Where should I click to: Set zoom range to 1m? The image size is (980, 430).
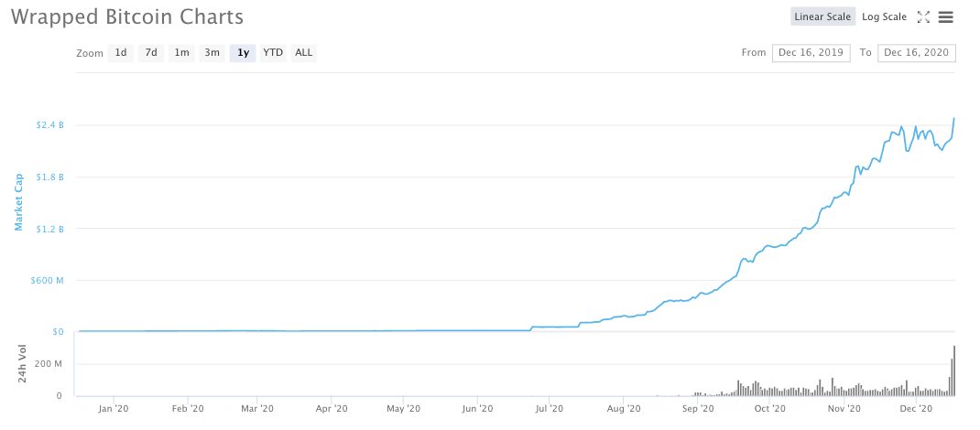click(181, 53)
